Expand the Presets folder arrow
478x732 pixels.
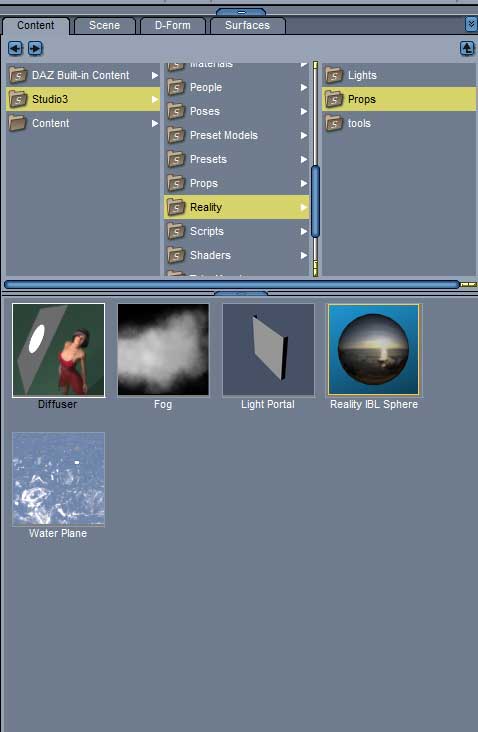point(304,159)
